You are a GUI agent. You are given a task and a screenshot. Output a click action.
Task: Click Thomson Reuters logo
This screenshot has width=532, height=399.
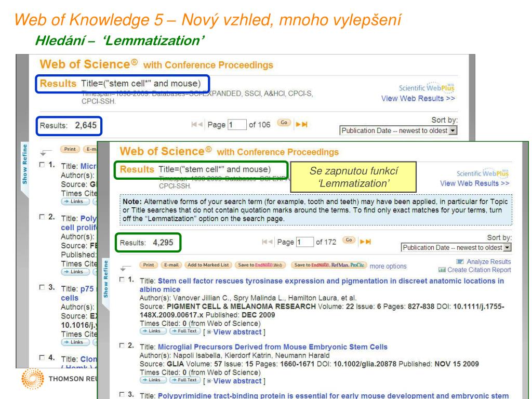click(59, 379)
